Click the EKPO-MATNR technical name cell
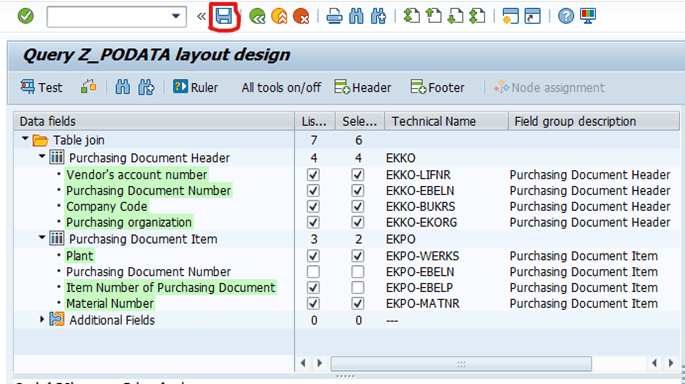 [422, 304]
